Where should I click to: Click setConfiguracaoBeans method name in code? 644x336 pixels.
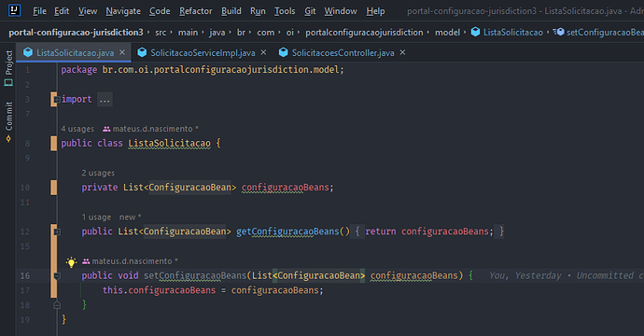pos(195,275)
